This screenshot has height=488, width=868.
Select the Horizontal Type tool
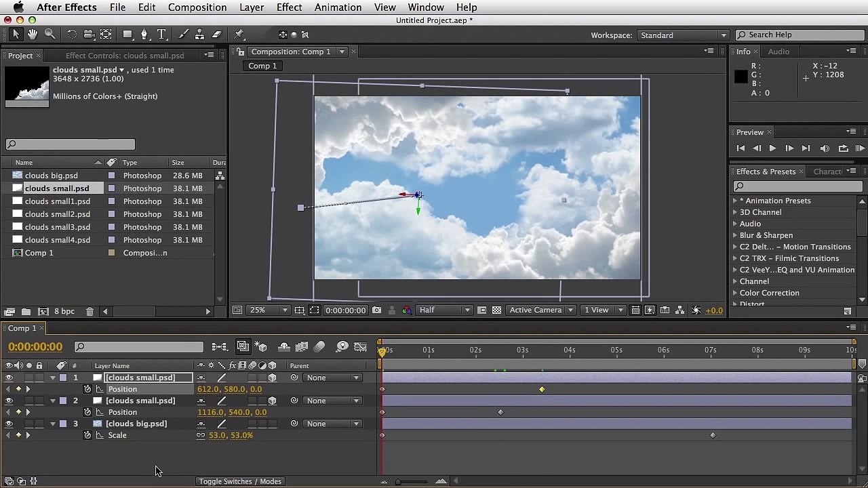[x=161, y=34]
